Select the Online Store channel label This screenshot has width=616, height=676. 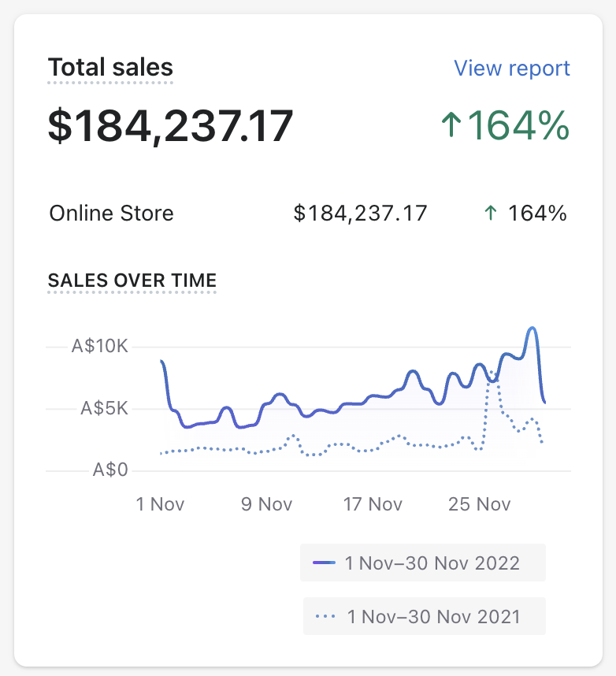click(111, 214)
